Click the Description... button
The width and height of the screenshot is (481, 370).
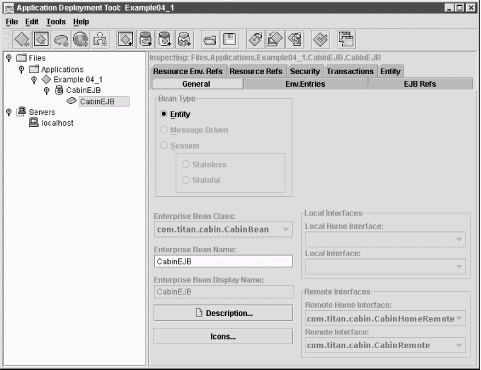[223, 313]
